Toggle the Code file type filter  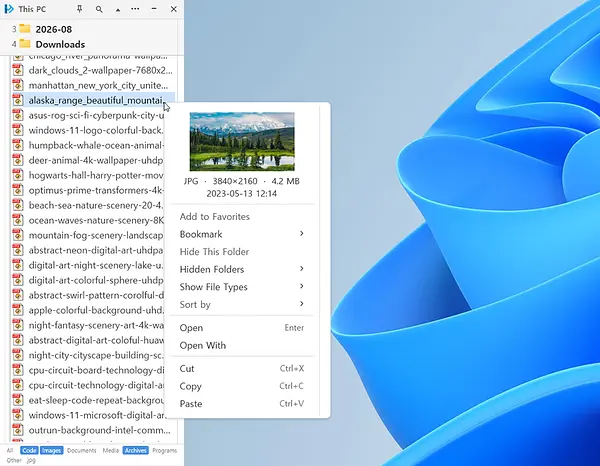point(29,450)
